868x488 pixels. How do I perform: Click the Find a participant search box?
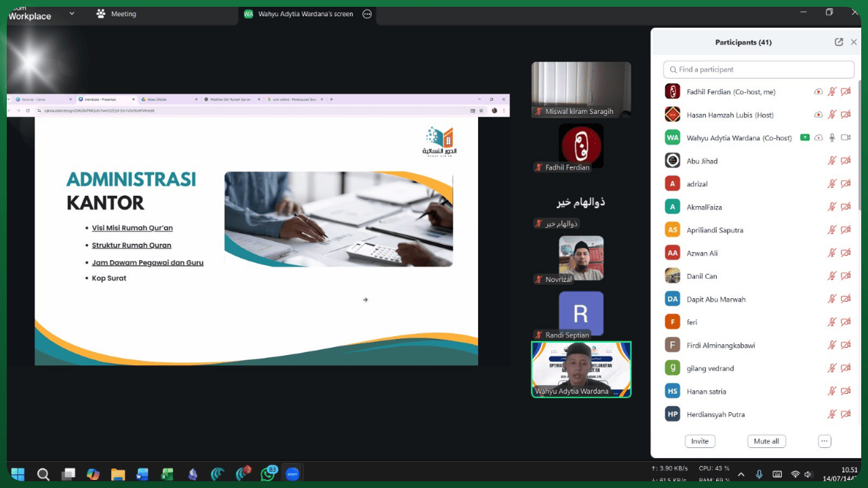pyautogui.click(x=759, y=69)
